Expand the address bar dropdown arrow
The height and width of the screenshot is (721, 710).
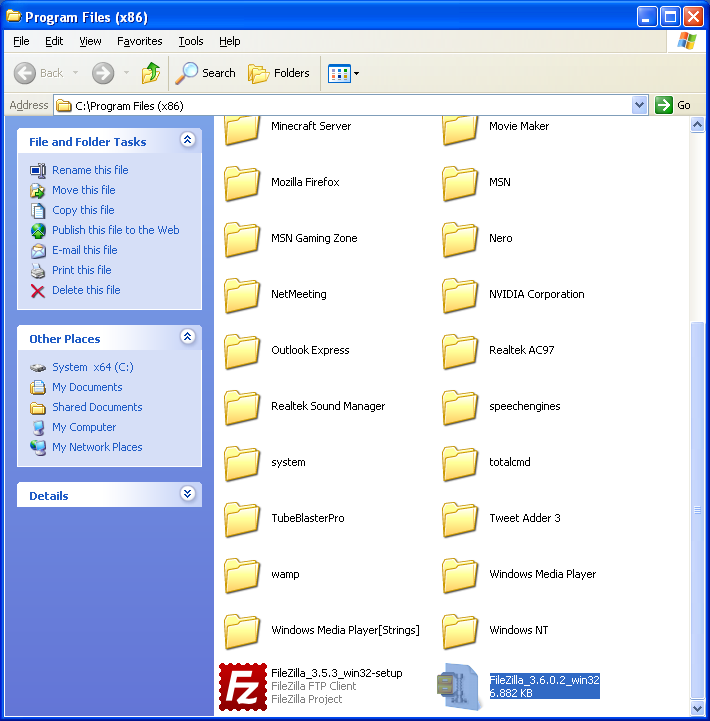[640, 105]
